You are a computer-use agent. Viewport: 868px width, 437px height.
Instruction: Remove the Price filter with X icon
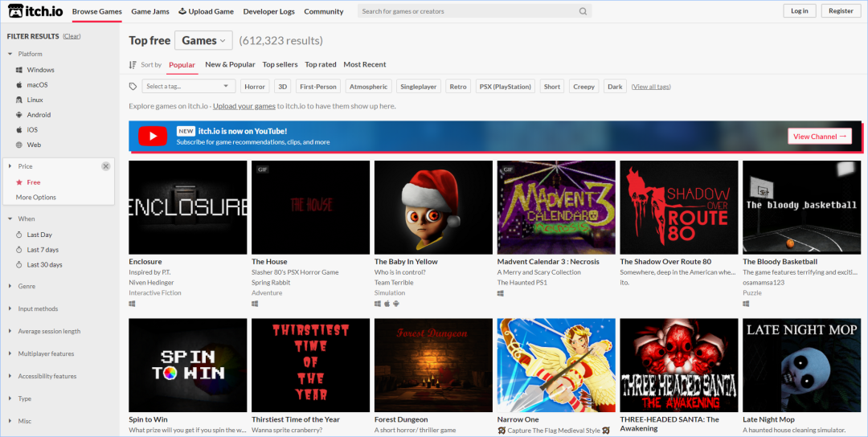pos(106,166)
